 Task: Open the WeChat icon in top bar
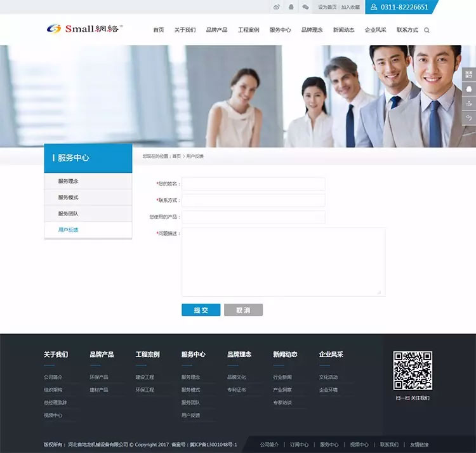coord(306,7)
